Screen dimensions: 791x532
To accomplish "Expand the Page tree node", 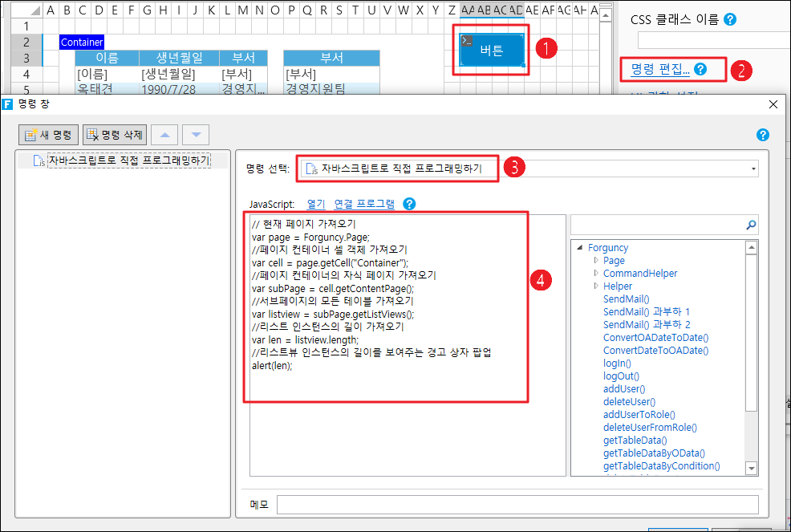I will point(595,261).
